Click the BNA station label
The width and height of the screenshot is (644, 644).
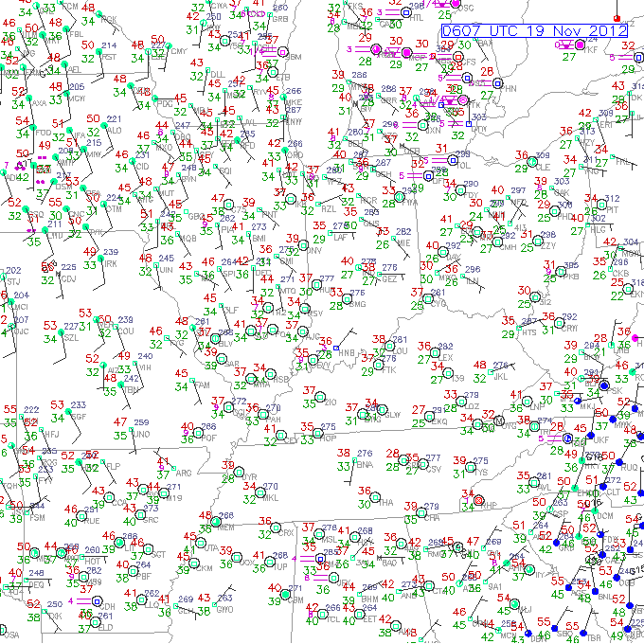click(365, 465)
